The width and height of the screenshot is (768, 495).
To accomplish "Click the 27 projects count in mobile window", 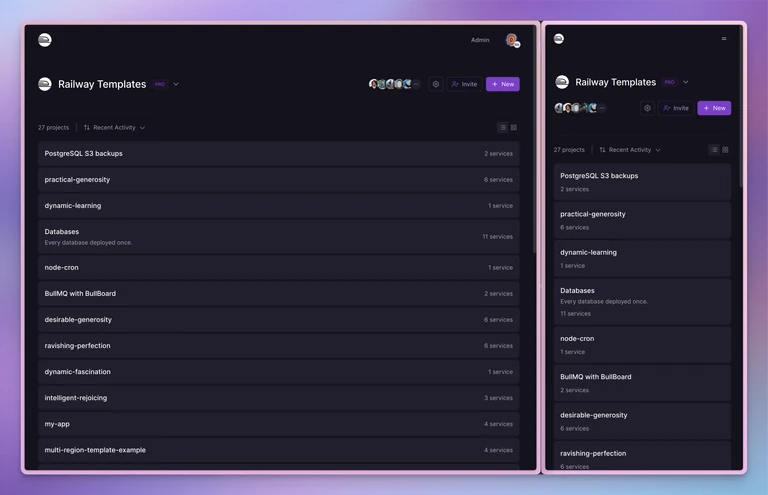I will pos(569,150).
